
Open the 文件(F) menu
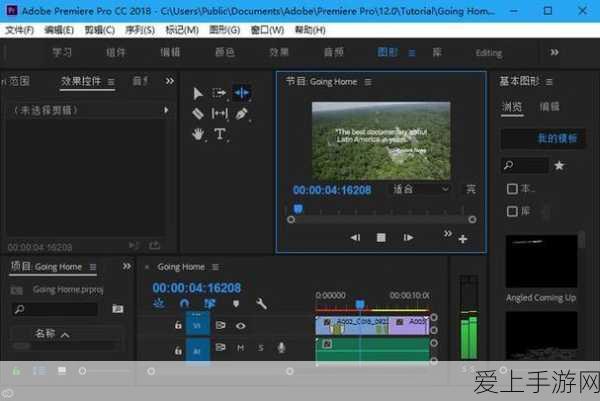click(20, 30)
